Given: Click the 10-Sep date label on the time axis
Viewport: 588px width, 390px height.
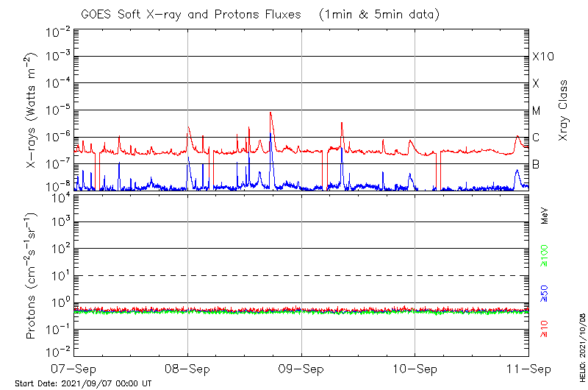Looking at the screenshot, I should coord(415,367).
